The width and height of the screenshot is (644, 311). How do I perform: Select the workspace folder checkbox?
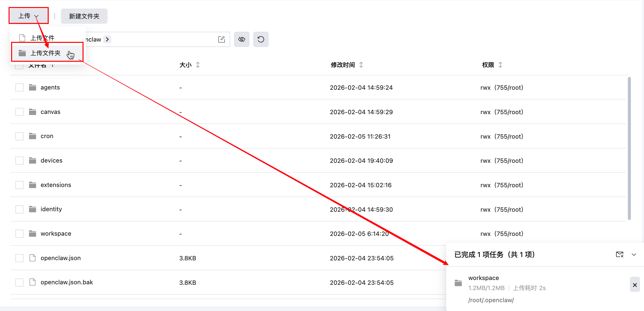[19, 234]
